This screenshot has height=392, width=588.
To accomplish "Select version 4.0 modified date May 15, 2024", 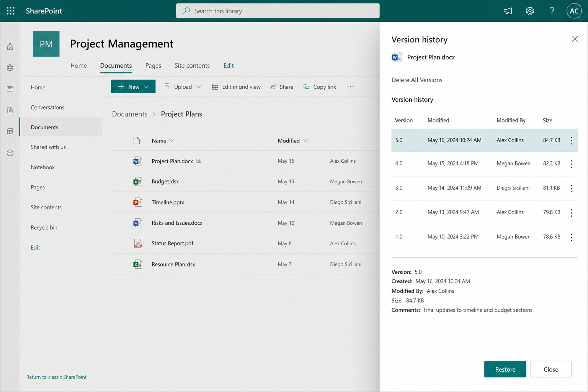I will (x=453, y=163).
